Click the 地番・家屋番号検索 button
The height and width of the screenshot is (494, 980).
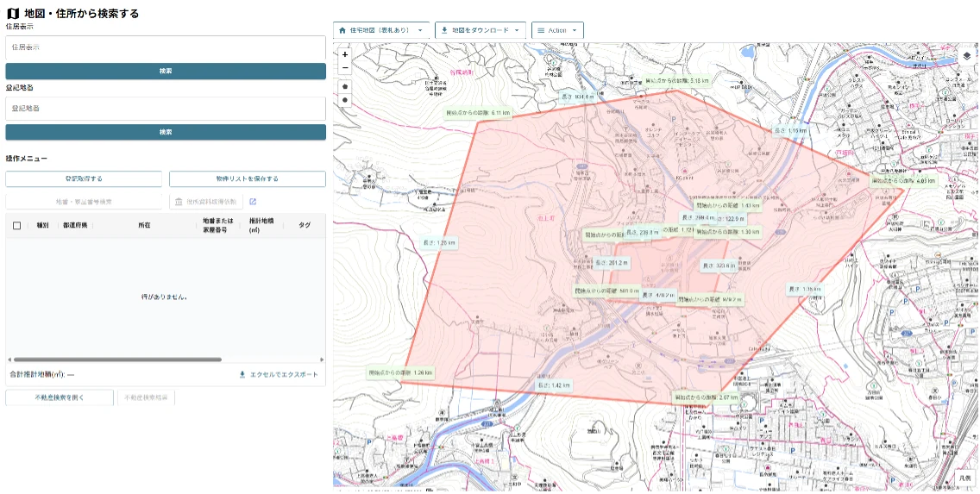point(84,202)
